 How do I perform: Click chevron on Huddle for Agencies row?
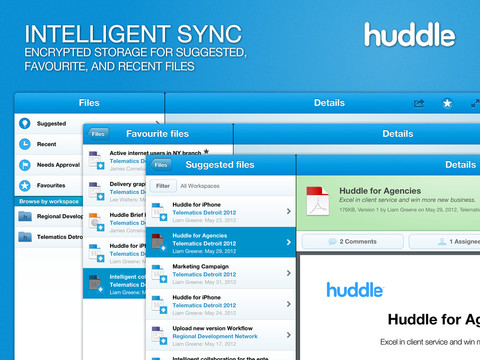point(289,242)
